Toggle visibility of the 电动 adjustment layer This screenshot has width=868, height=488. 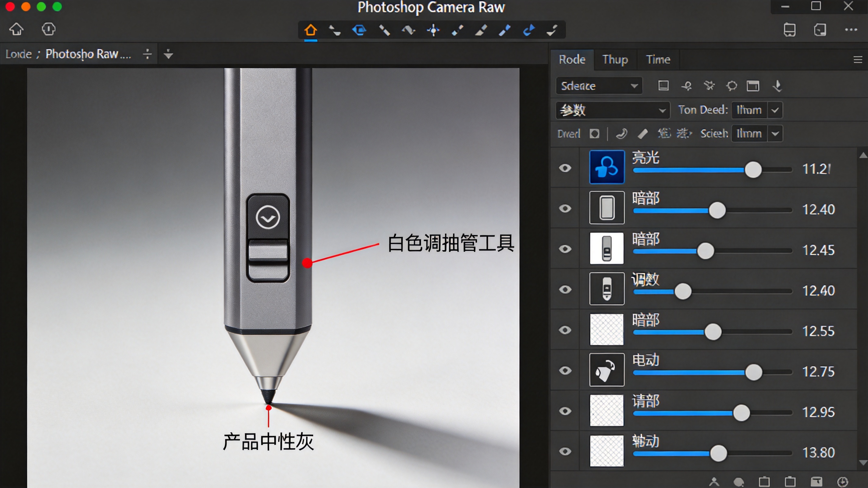click(x=565, y=370)
